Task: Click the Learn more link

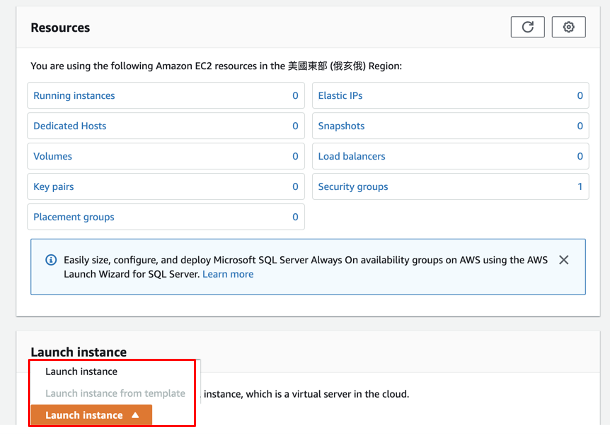Action: click(x=228, y=274)
